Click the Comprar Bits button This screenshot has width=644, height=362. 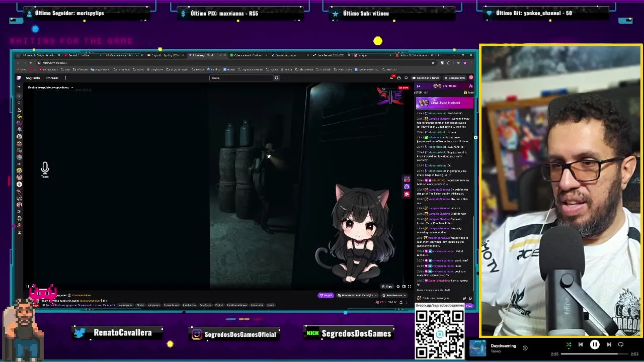pos(455,78)
